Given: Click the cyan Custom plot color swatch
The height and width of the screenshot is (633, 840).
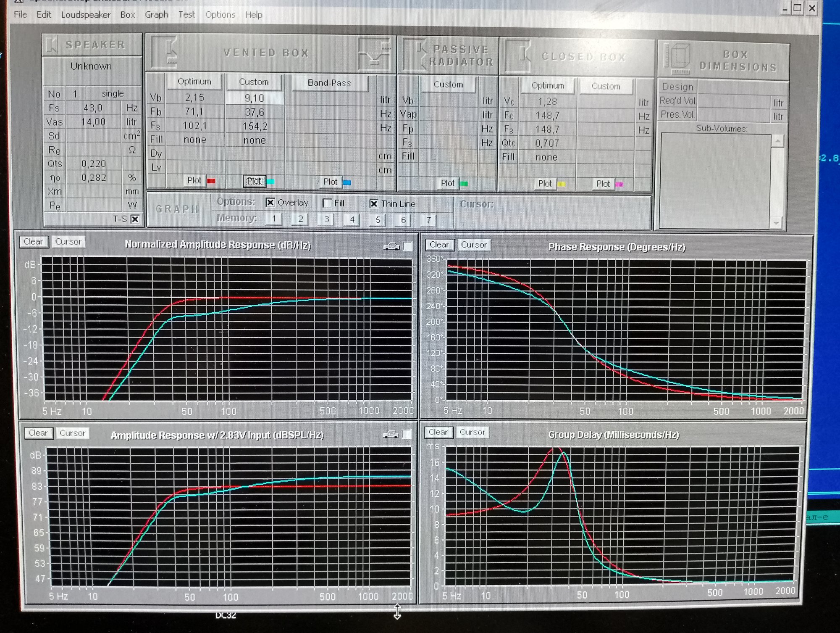Looking at the screenshot, I should 271,182.
